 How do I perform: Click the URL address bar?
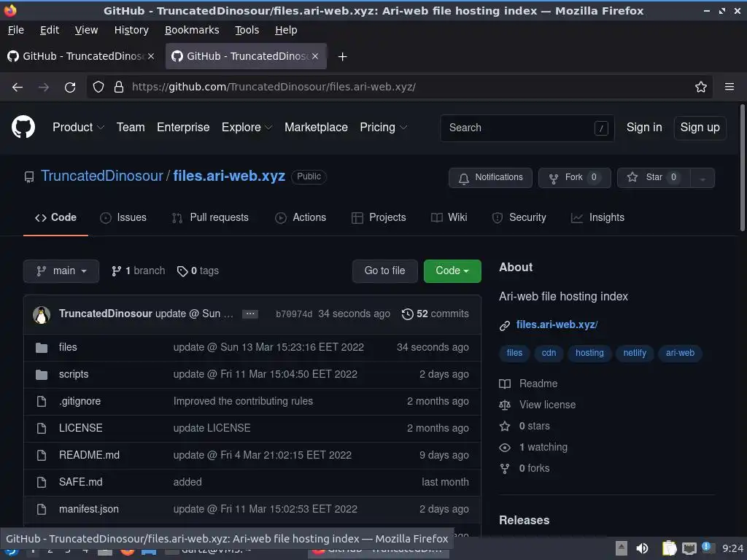(400, 87)
